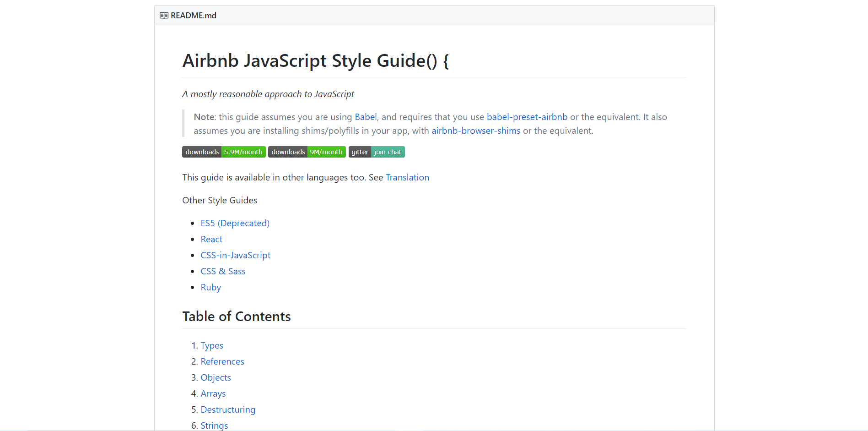The height and width of the screenshot is (431, 868).
Task: Jump to Types in table of contents
Action: click(x=212, y=346)
